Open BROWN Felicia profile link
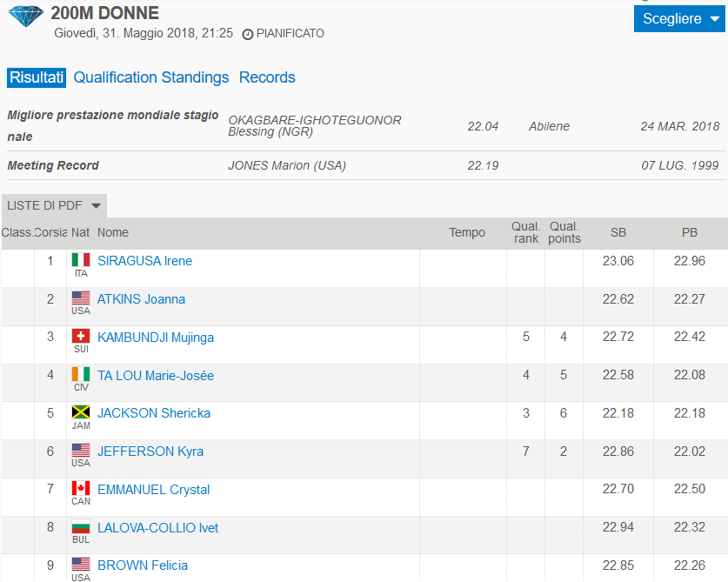This screenshot has width=728, height=582. [x=142, y=565]
